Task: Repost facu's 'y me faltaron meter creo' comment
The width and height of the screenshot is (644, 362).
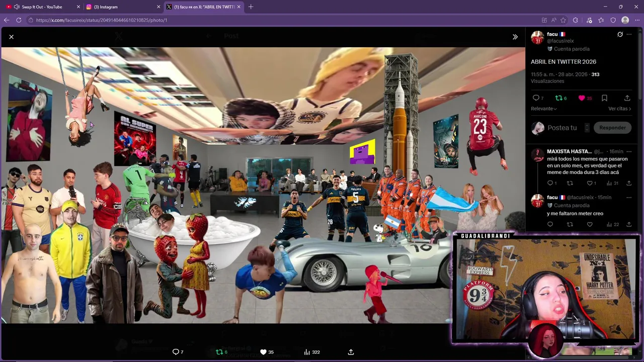Action: pos(570,224)
